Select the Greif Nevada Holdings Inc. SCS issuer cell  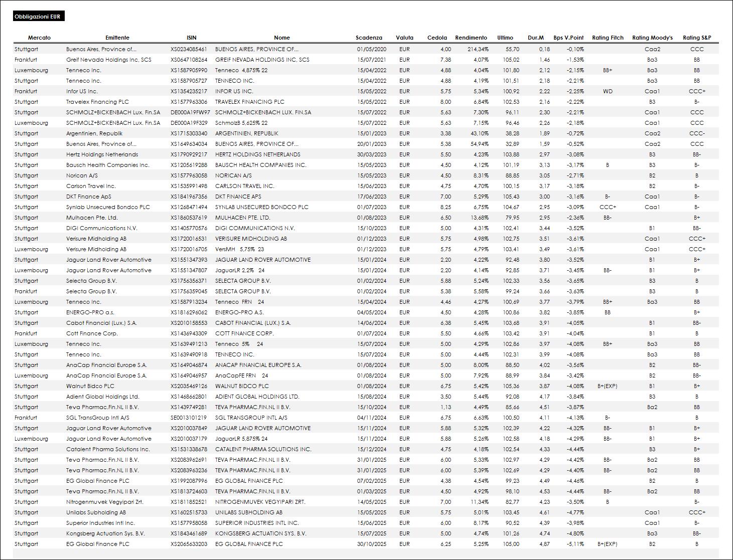pyautogui.click(x=109, y=60)
